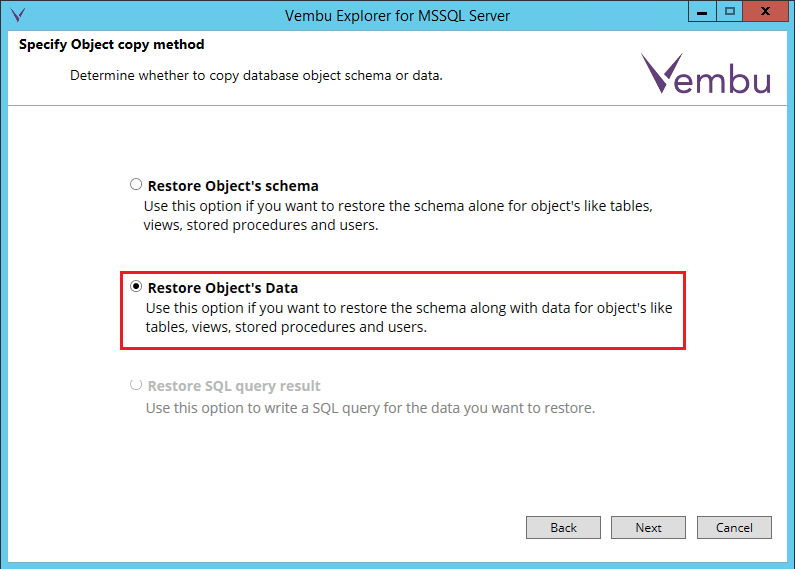Click the "Restore Object's schema" label text
Screen dimensions: 795x569
tap(233, 185)
